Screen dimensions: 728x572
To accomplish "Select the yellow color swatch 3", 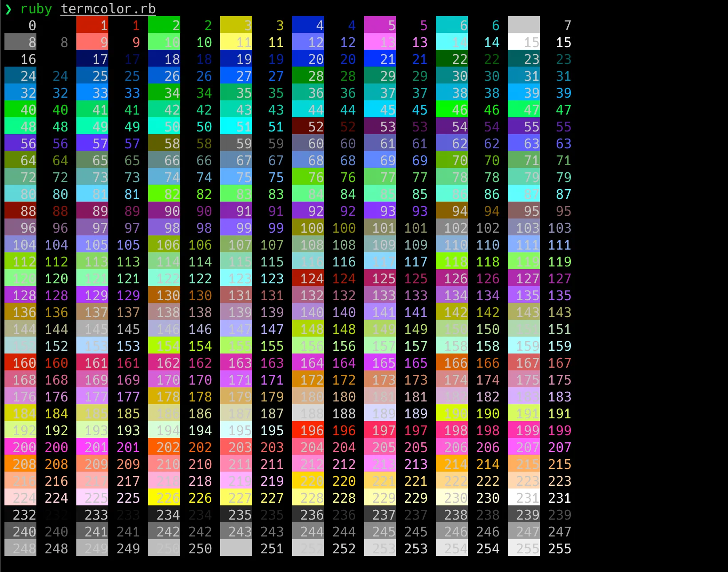I will coord(236,26).
